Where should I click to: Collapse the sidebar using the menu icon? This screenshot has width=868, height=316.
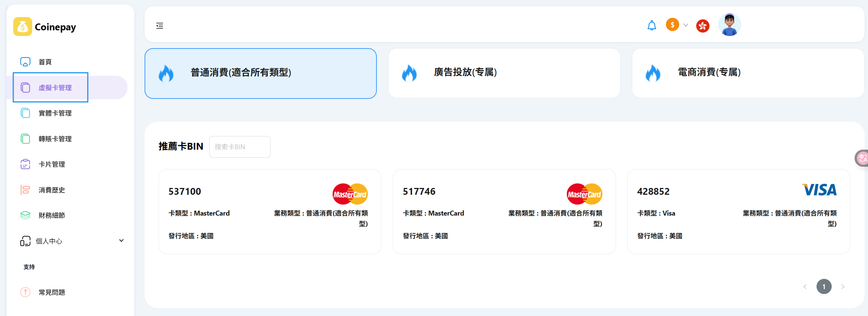click(160, 26)
